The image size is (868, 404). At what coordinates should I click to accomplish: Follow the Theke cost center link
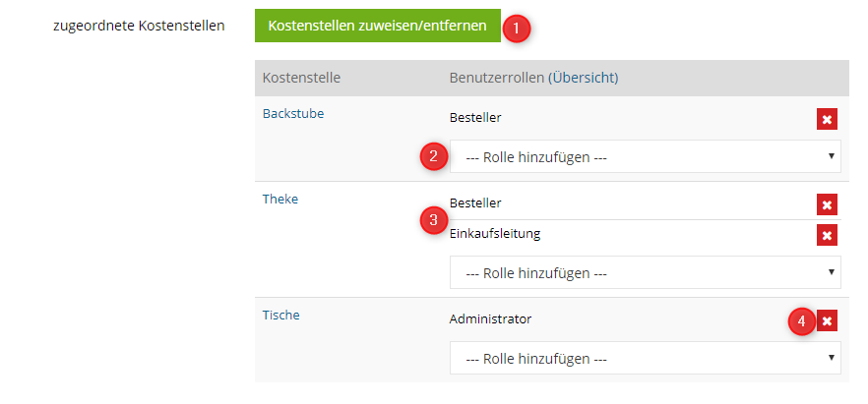pyautogui.click(x=280, y=199)
